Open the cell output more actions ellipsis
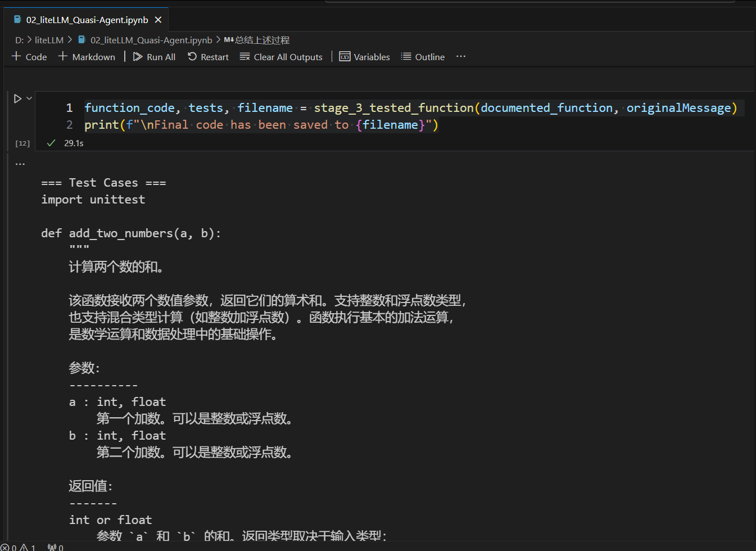The image size is (756, 551). [20, 164]
